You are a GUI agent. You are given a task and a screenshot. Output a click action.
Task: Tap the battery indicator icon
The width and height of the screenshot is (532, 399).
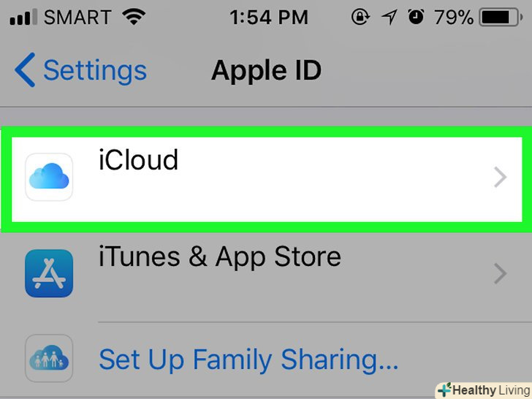click(501, 17)
